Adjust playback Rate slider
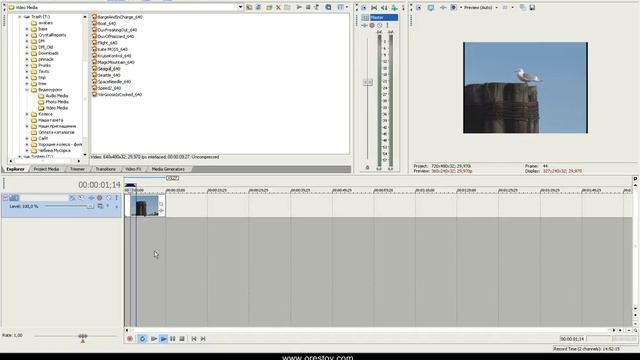Image resolution: width=640 pixels, height=360 pixels. coord(83,336)
